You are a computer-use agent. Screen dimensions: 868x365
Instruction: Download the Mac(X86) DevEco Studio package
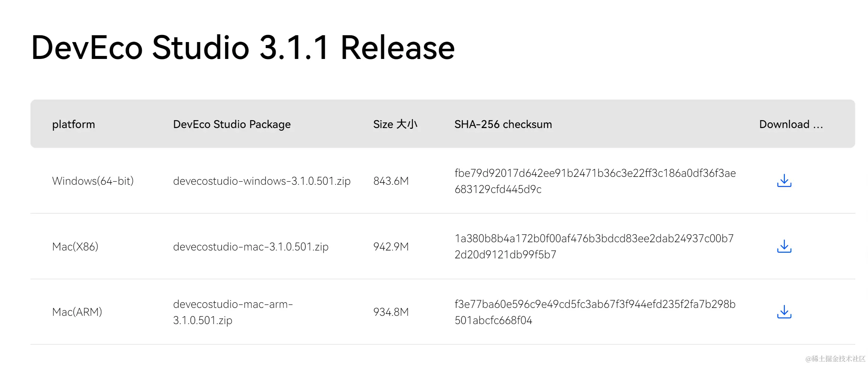(x=784, y=246)
